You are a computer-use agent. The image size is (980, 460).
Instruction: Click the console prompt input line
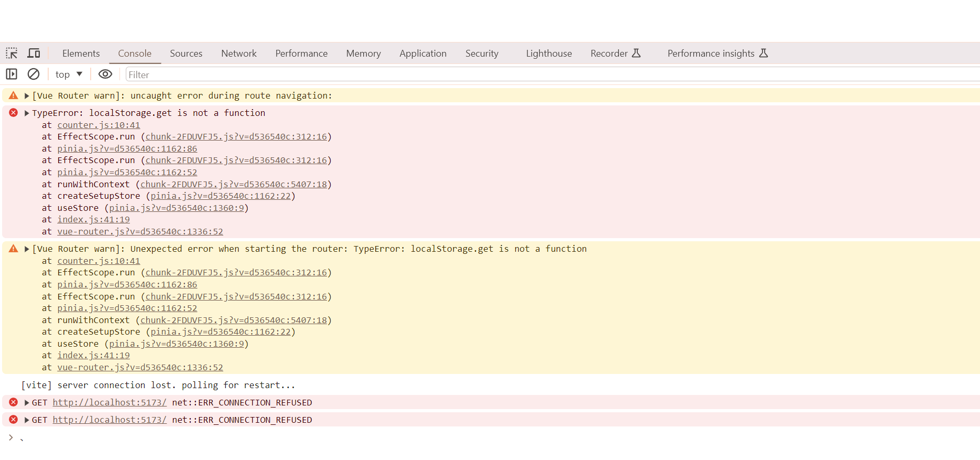pos(498,437)
